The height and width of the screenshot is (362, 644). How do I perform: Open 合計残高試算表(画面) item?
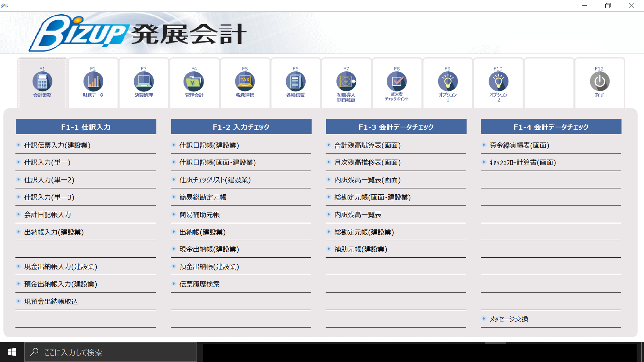367,145
